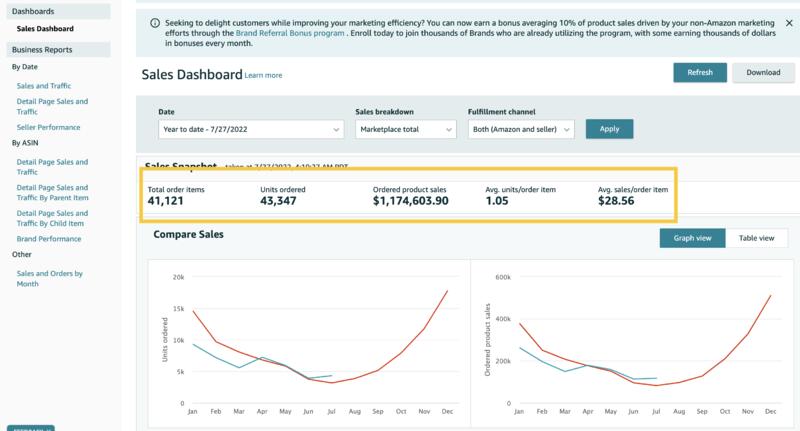The image size is (800, 431).
Task: Open Sales and Orders by Month report
Action: click(x=49, y=278)
